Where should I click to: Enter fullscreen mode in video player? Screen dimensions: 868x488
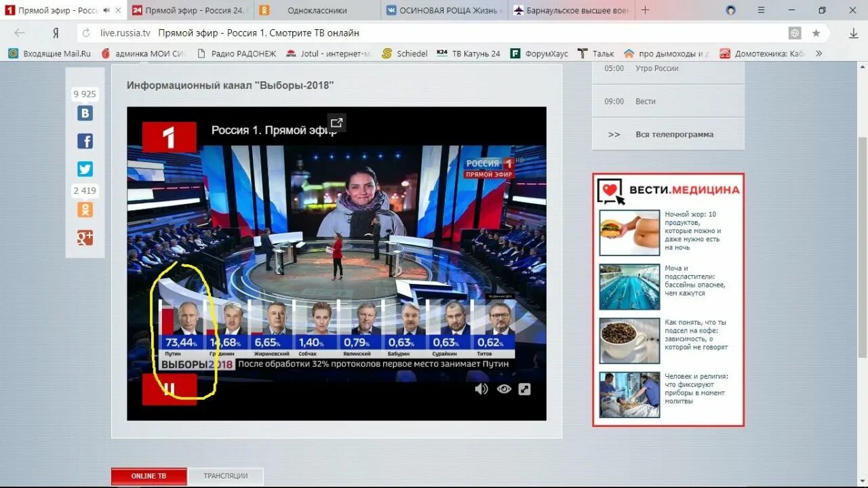pos(525,389)
